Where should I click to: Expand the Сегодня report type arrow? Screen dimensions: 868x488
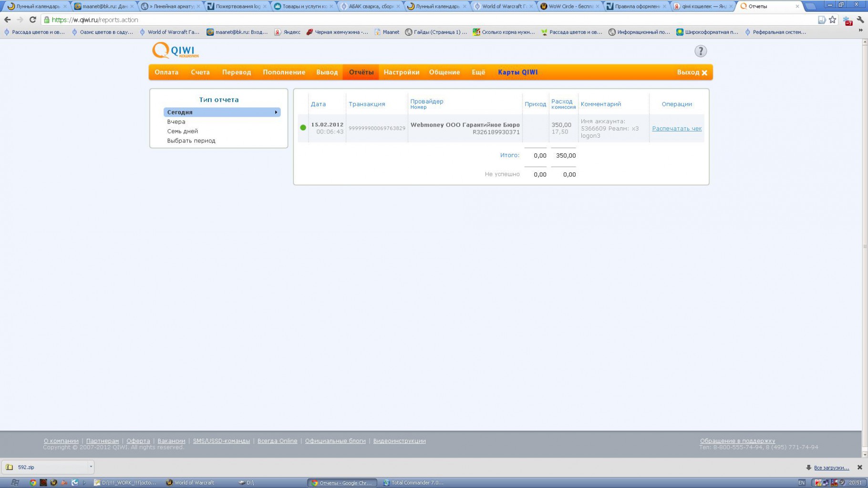(276, 112)
